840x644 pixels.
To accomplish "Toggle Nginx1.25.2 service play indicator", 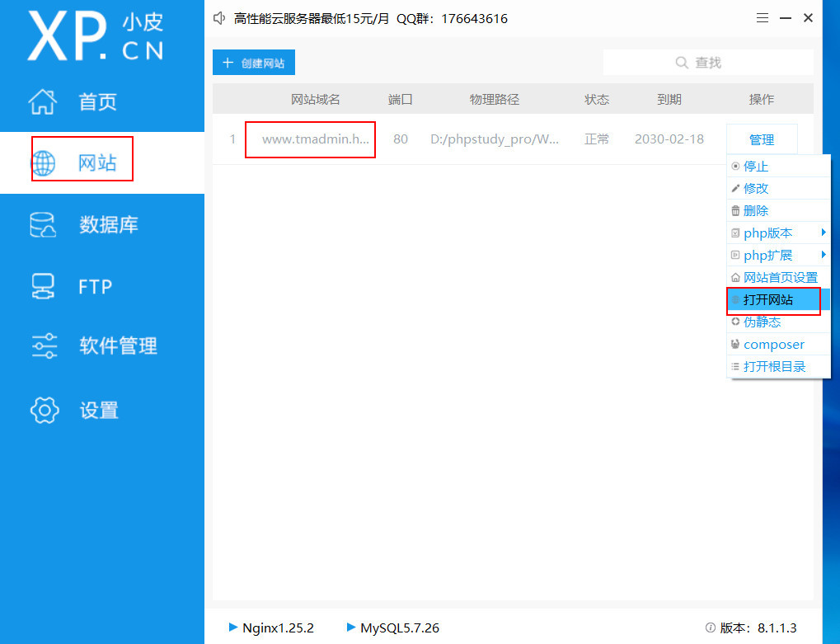I will click(x=233, y=628).
